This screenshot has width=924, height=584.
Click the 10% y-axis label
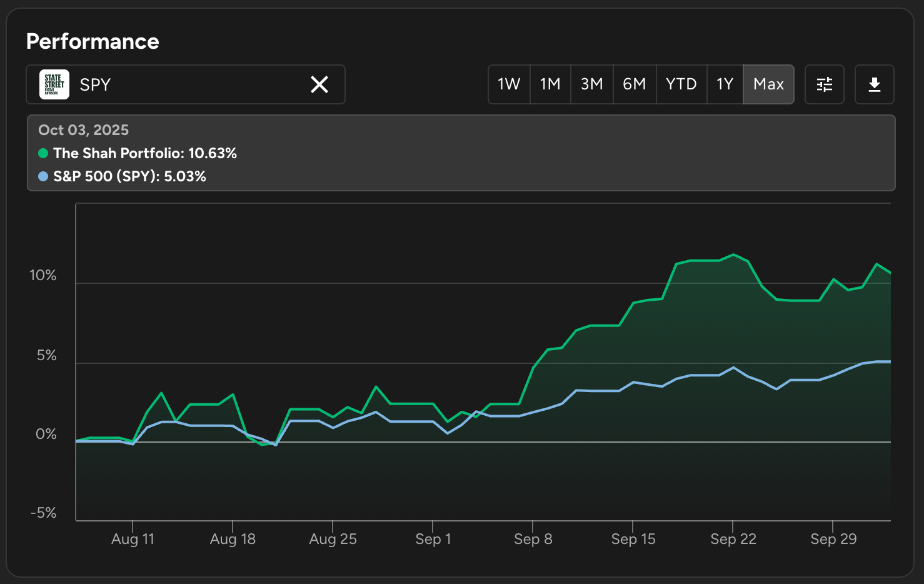click(43, 275)
